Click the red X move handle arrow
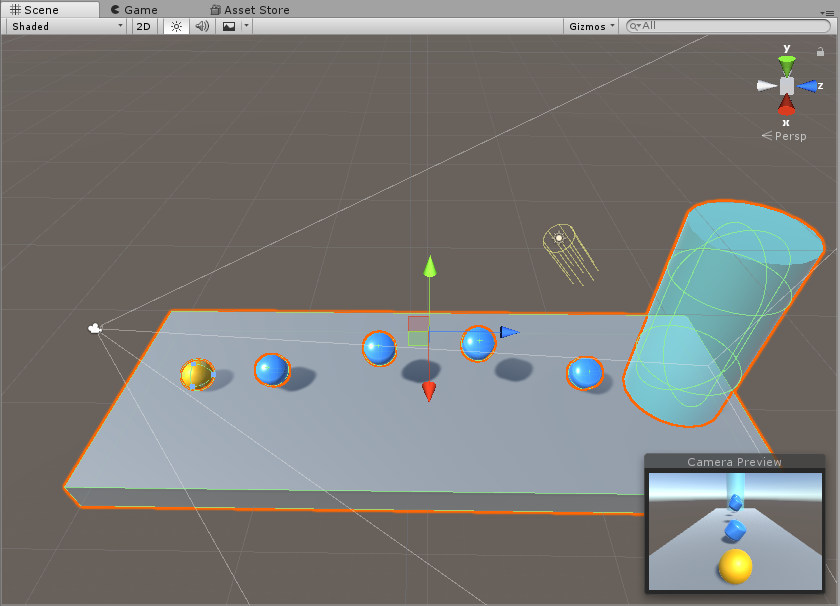840x606 pixels. [x=429, y=391]
